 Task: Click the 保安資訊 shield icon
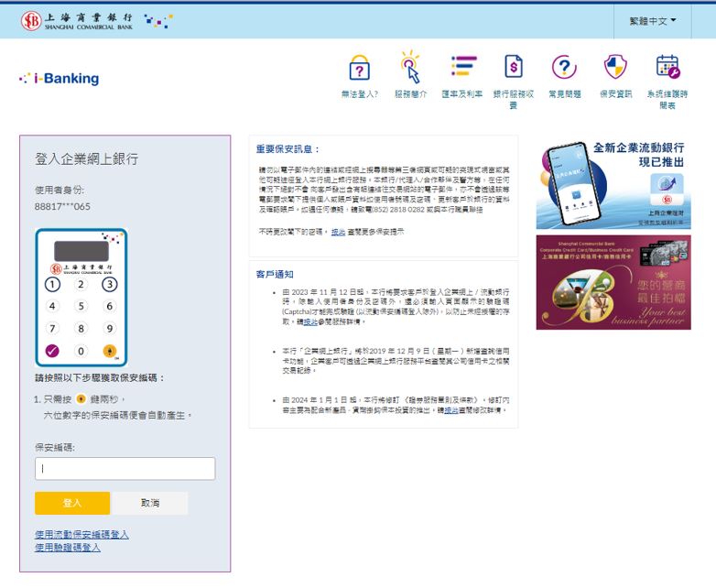(615, 68)
